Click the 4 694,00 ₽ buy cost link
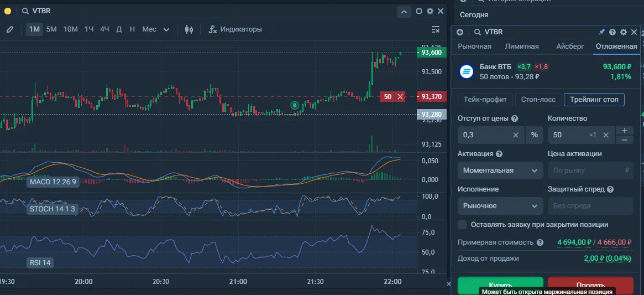 (574, 242)
